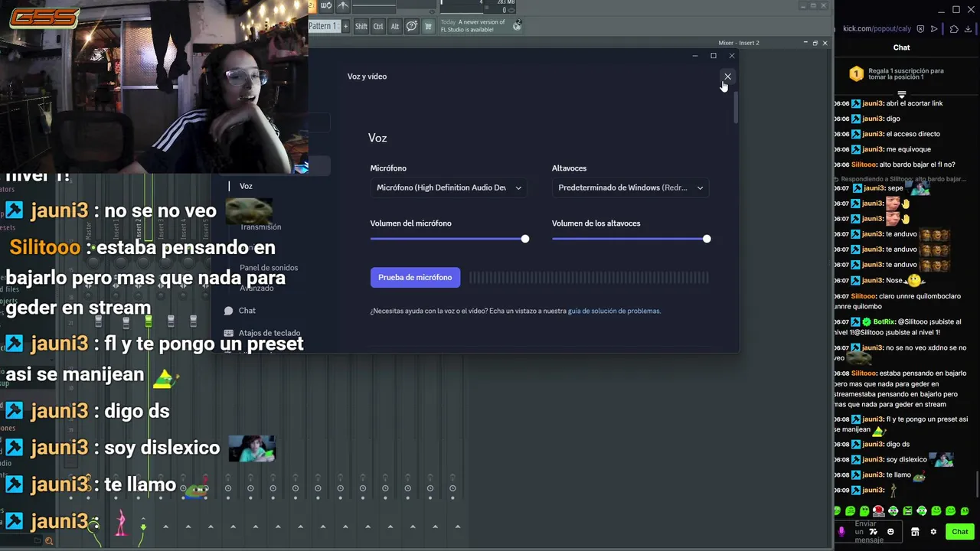Click the search icon at bottom left
The width and height of the screenshot is (980, 551).
pyautogui.click(x=48, y=541)
